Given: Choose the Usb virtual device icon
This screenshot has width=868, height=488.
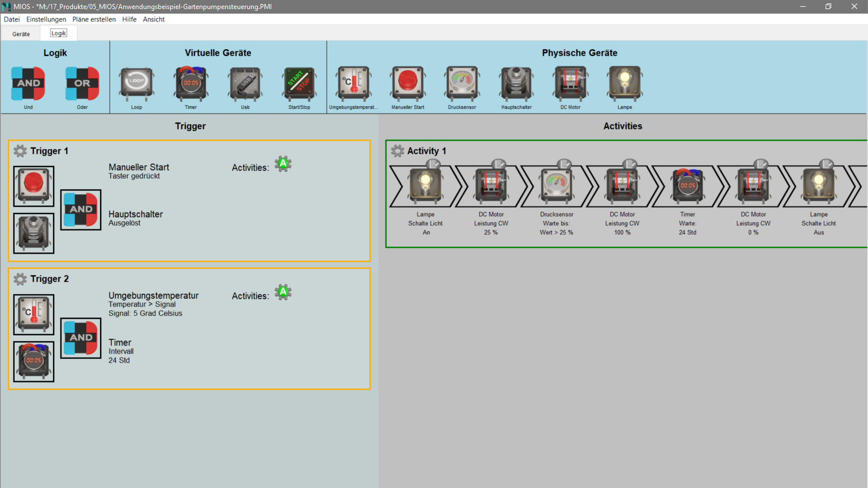Looking at the screenshot, I should click(x=245, y=84).
